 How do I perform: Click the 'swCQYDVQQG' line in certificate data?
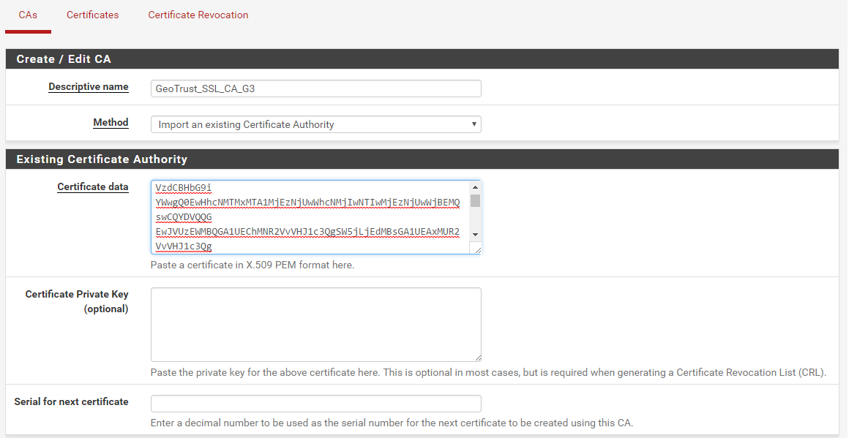[184, 216]
